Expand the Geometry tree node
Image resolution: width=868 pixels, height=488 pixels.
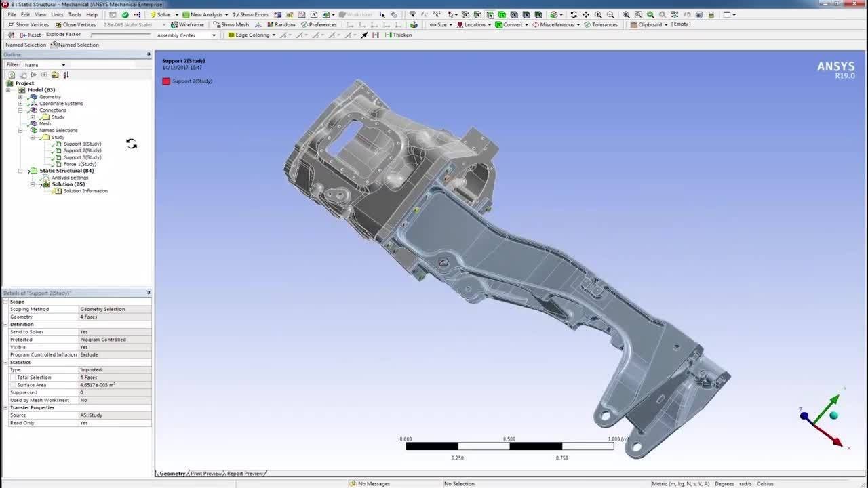click(x=20, y=97)
